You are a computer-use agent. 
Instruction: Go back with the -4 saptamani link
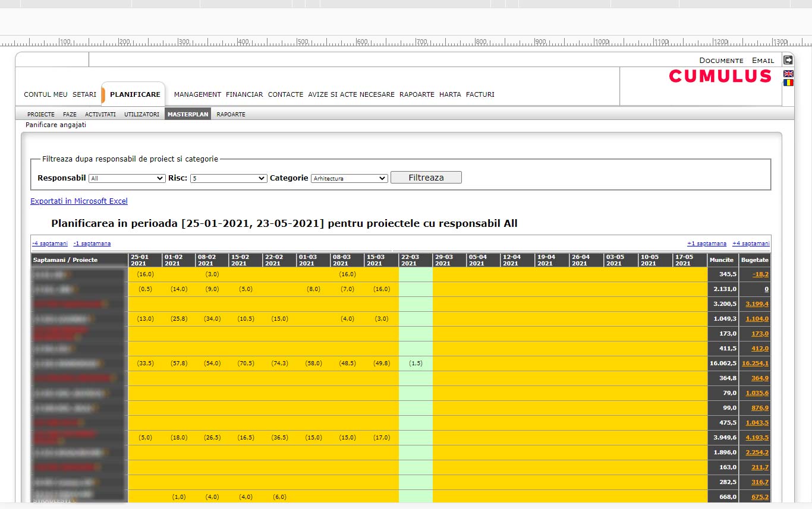click(50, 244)
